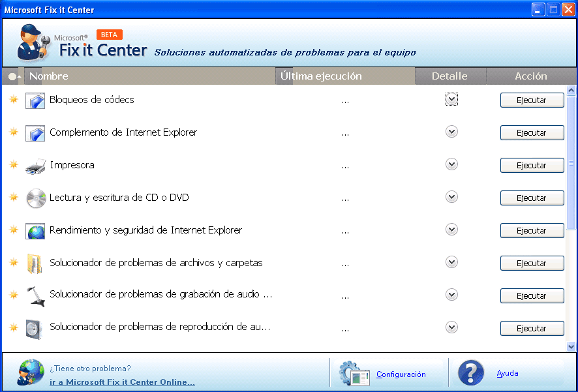
Task: Click the star icon beside grabación de audio row
Action: coord(14,295)
